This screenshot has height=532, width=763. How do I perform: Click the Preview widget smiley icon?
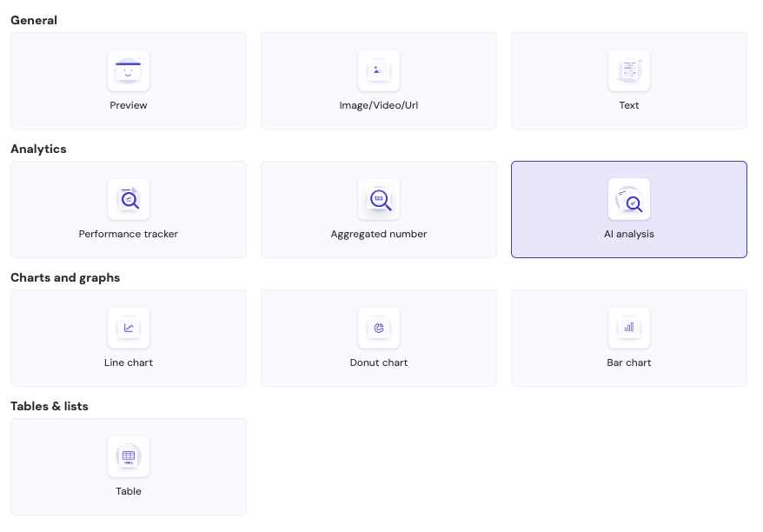(x=129, y=70)
